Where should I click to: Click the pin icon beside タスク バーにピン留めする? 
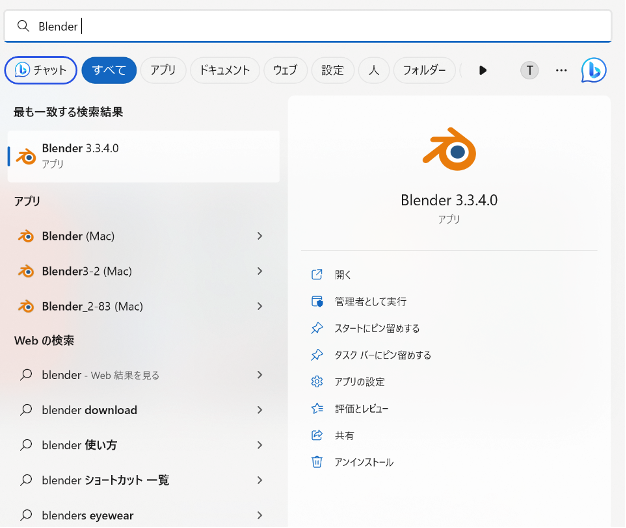[317, 355]
